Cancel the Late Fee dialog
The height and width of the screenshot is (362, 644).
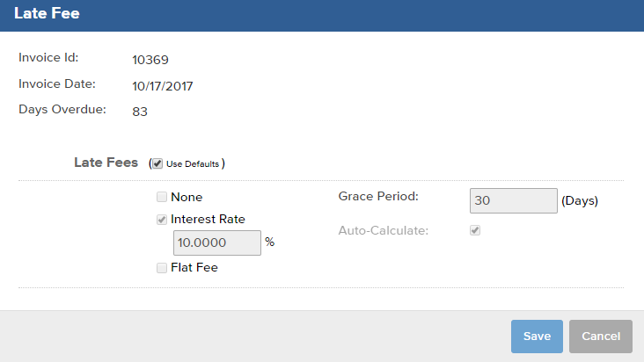601,337
